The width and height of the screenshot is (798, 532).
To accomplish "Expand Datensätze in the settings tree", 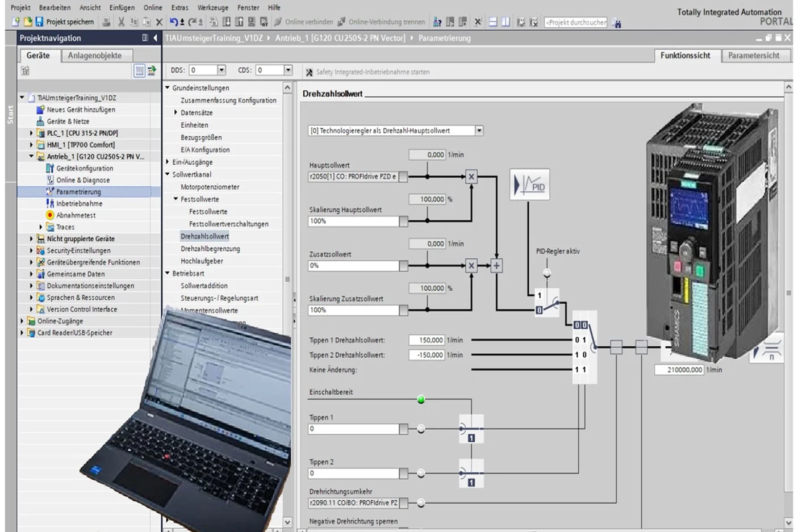I will (176, 112).
